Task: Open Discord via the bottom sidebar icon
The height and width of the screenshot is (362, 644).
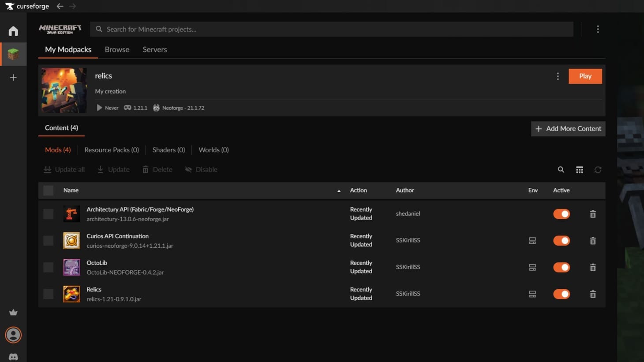Action: pyautogui.click(x=13, y=356)
